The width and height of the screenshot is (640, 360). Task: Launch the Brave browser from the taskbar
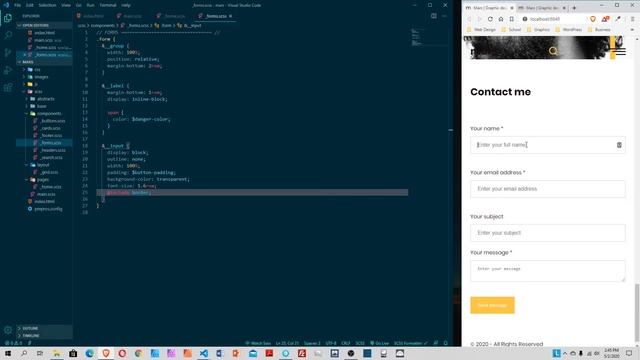106,353
